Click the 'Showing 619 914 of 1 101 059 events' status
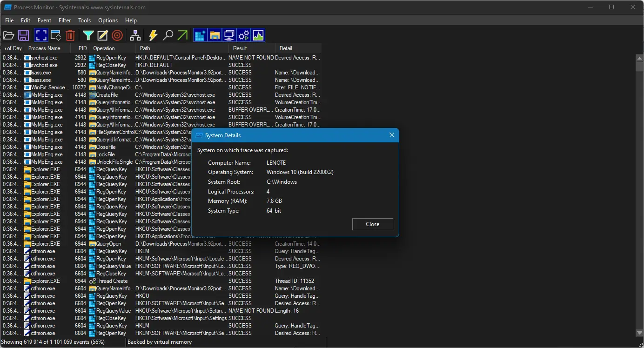 (x=54, y=342)
